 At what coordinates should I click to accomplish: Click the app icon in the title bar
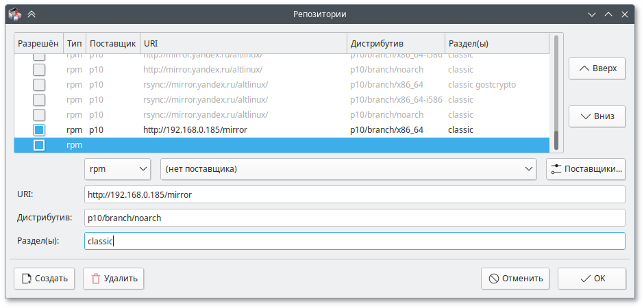pyautogui.click(x=14, y=13)
